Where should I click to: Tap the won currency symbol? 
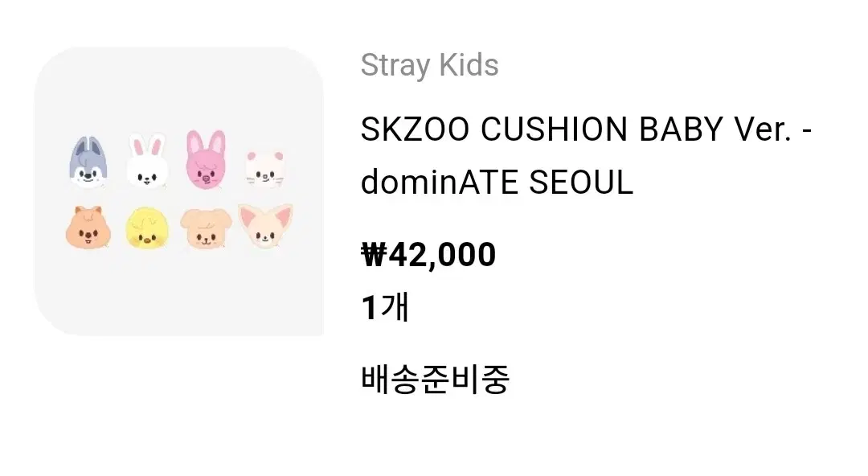(373, 255)
